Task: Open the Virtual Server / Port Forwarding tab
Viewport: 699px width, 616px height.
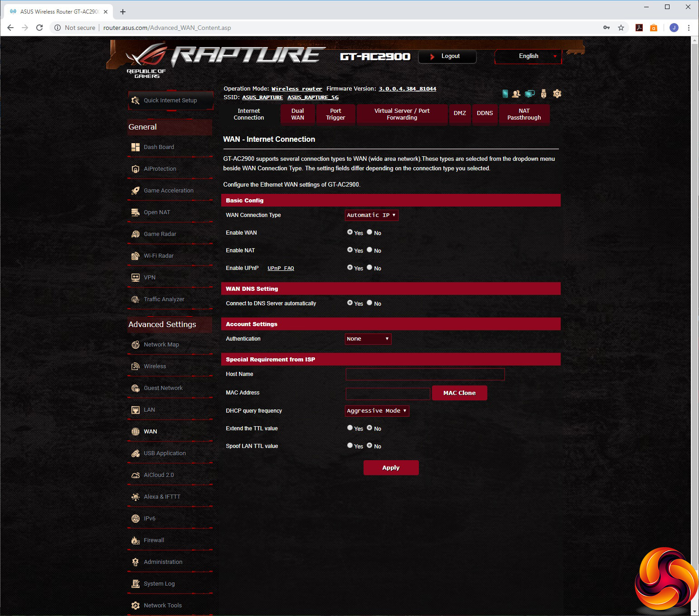Action: pyautogui.click(x=402, y=114)
